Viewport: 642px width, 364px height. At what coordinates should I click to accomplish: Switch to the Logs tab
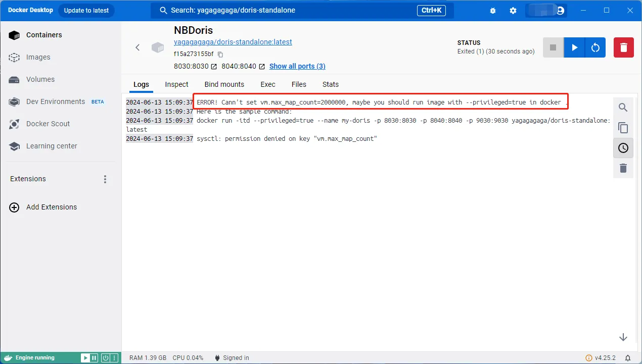(141, 84)
